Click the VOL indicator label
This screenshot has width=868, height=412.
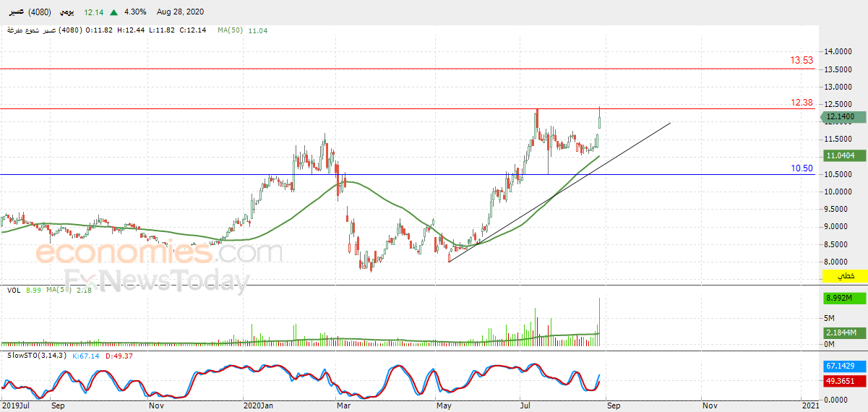pos(13,290)
